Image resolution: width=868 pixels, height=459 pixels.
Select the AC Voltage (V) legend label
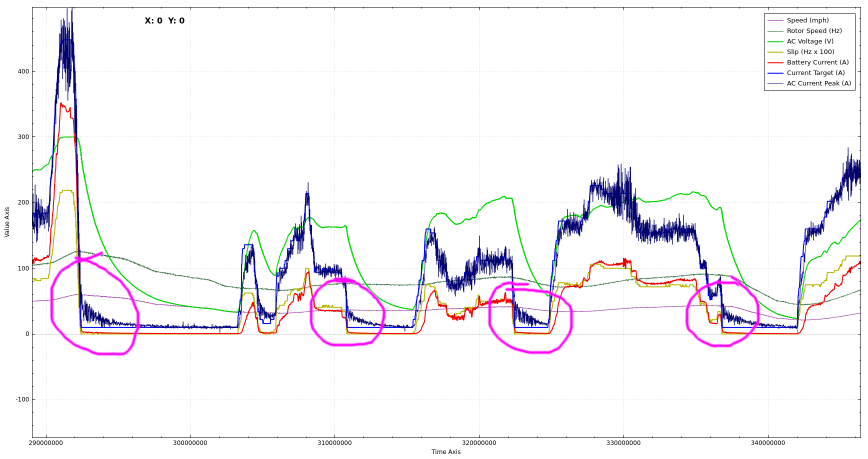click(x=810, y=41)
